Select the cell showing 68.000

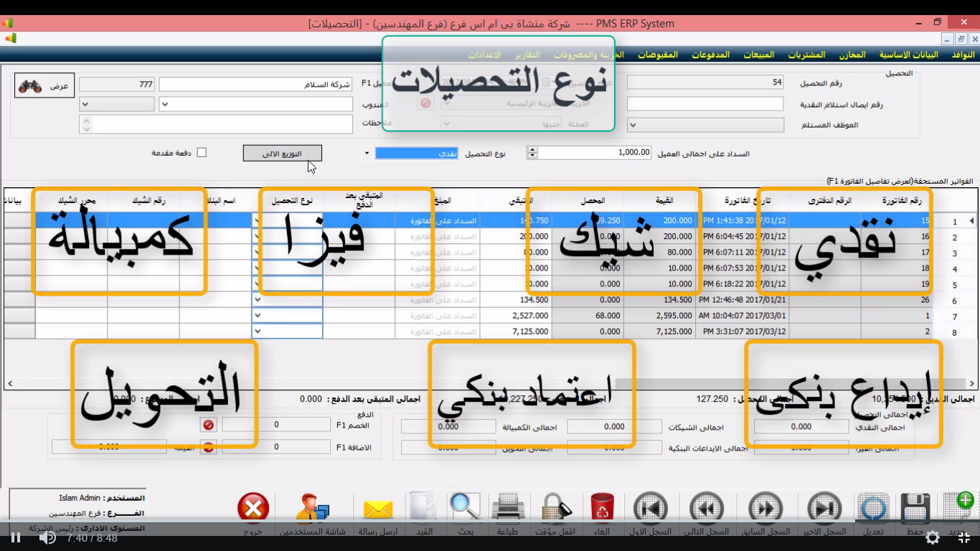[588, 316]
